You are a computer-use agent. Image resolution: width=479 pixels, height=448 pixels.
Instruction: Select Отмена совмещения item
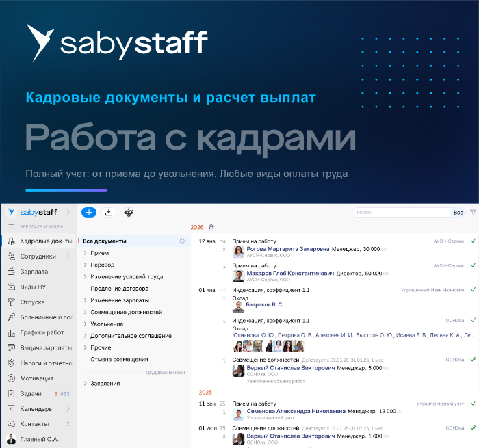coord(119,360)
